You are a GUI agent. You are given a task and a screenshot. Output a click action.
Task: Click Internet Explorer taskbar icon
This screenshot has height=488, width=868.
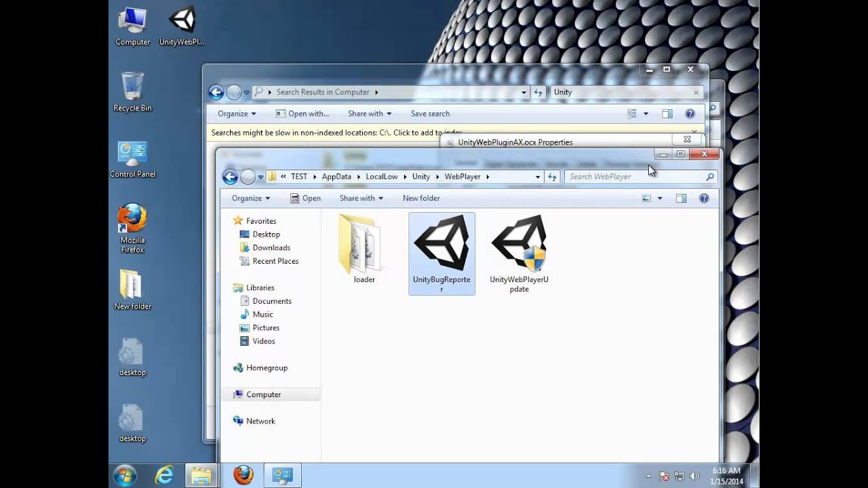(x=164, y=475)
